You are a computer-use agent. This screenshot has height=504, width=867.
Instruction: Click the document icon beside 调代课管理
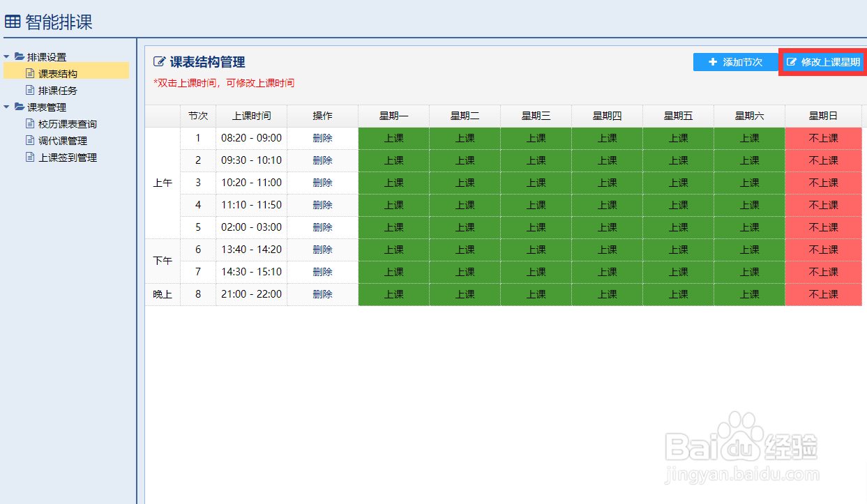30,140
